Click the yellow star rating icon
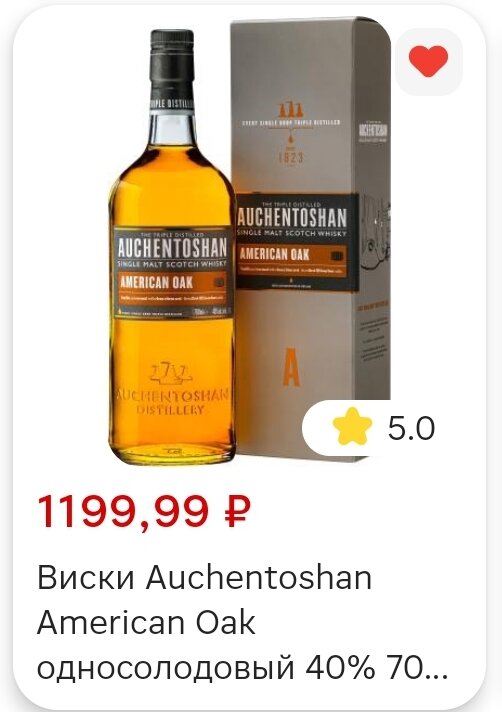Screen dimensions: 502x712 point(352,427)
